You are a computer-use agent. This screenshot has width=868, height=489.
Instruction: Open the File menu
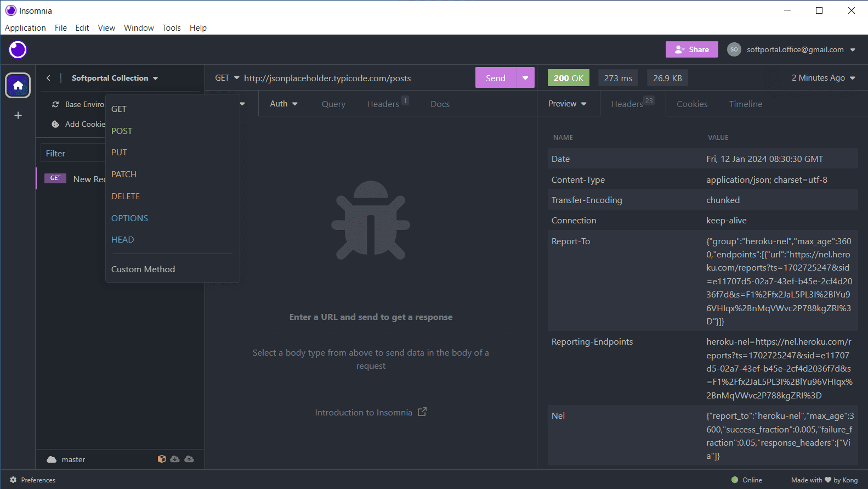coord(61,27)
